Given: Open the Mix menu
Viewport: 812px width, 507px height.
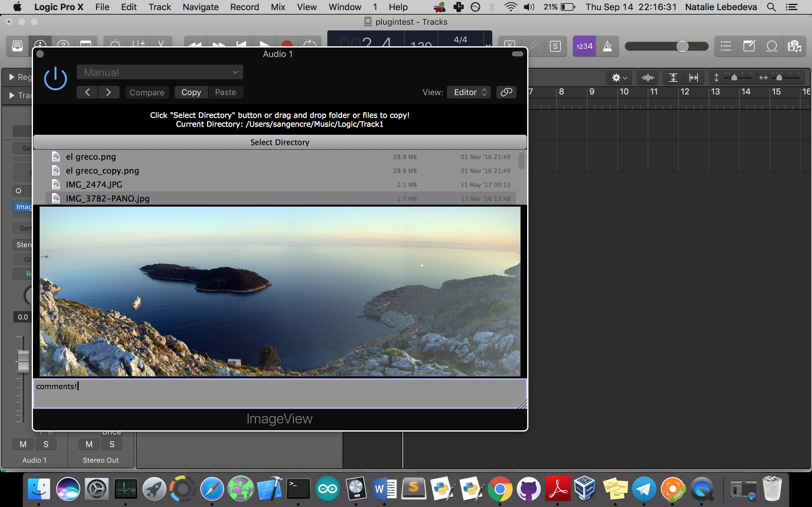Looking at the screenshot, I should click(x=278, y=7).
